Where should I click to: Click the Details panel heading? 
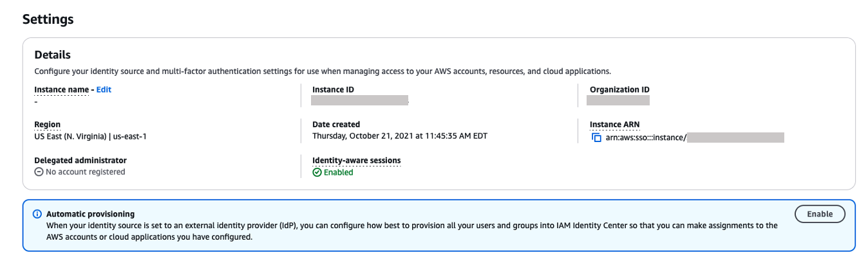[x=52, y=55]
